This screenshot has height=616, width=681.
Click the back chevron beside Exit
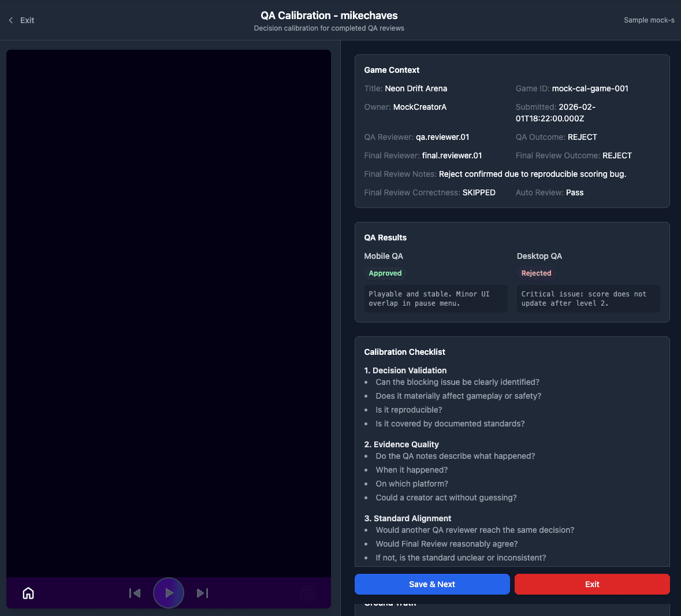11,20
